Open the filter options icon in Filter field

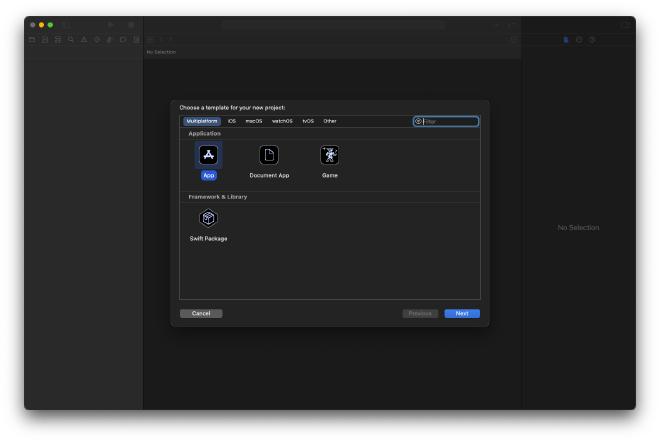tap(418, 121)
